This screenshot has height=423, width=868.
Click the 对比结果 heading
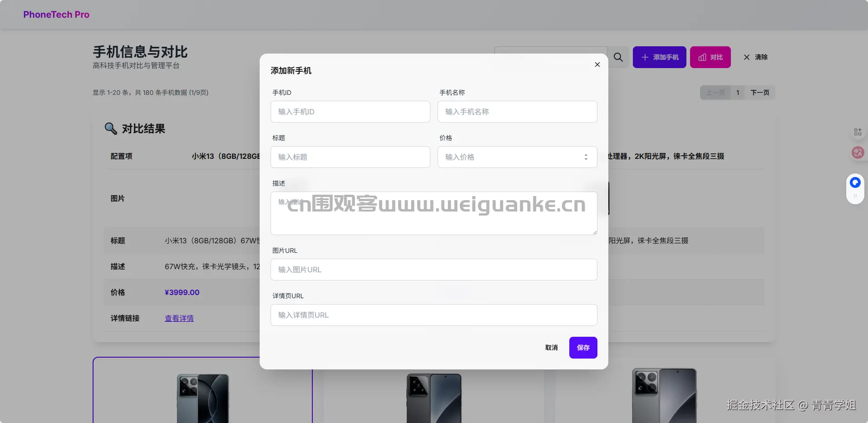[143, 129]
